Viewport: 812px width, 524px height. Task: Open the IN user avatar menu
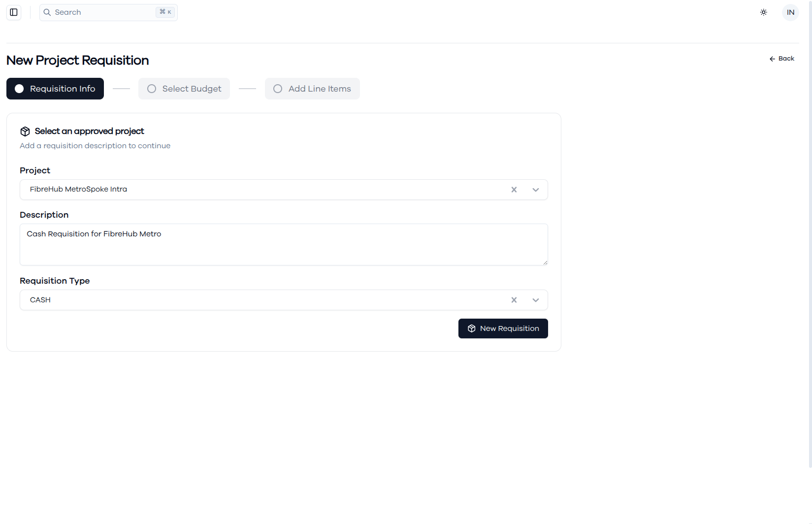pyautogui.click(x=790, y=12)
